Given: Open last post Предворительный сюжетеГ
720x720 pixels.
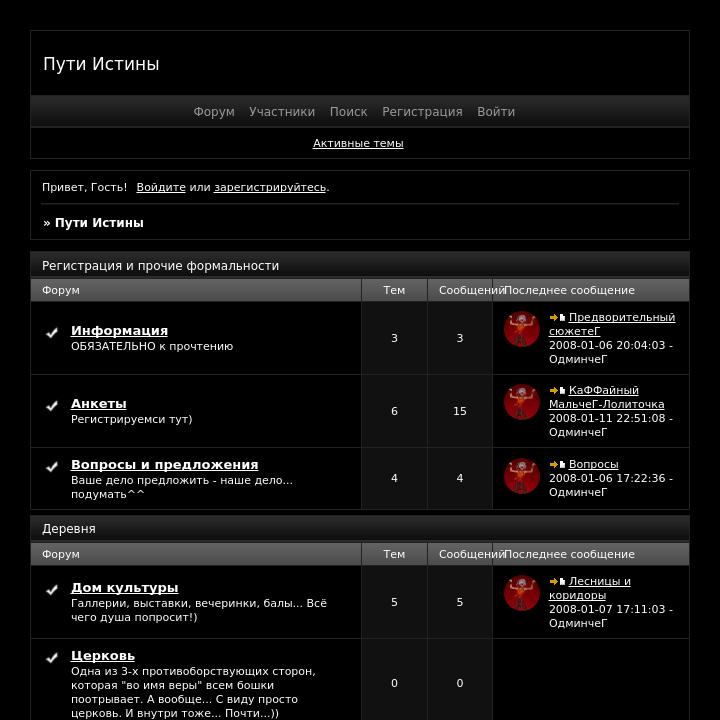Looking at the screenshot, I should [612, 324].
